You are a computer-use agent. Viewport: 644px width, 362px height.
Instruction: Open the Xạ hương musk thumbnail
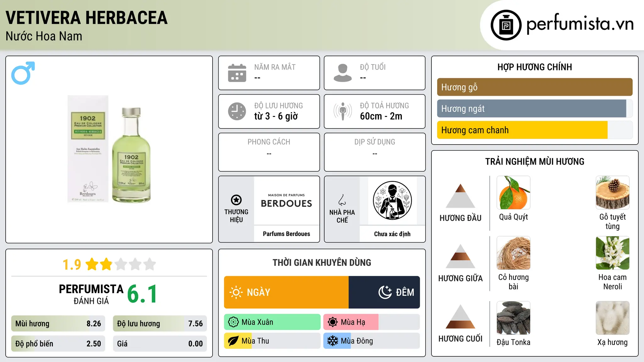pyautogui.click(x=613, y=318)
